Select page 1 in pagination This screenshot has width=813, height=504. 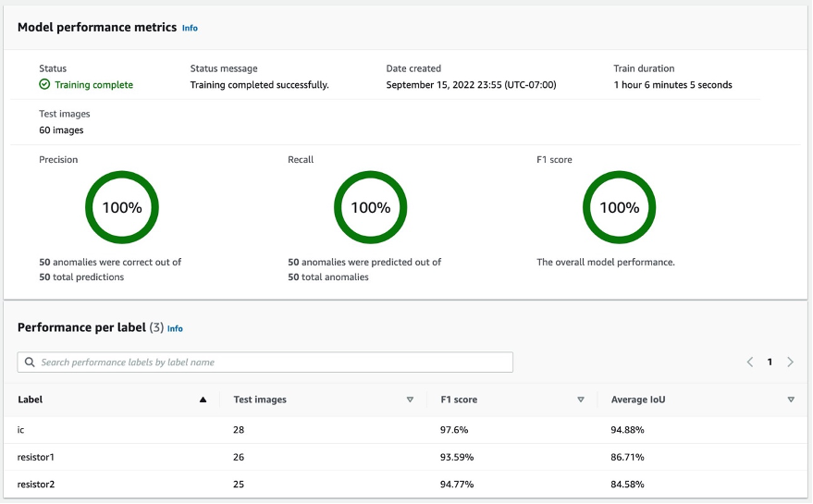770,363
